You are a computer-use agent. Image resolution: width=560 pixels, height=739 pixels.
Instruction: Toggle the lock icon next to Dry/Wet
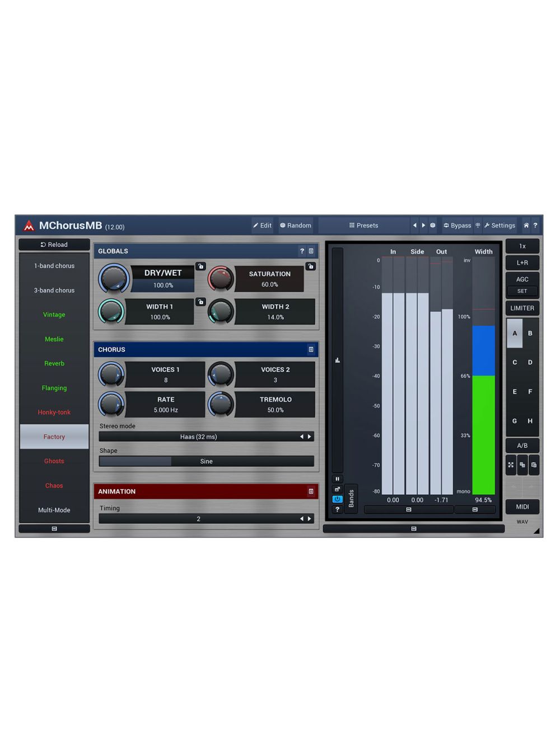pos(200,266)
